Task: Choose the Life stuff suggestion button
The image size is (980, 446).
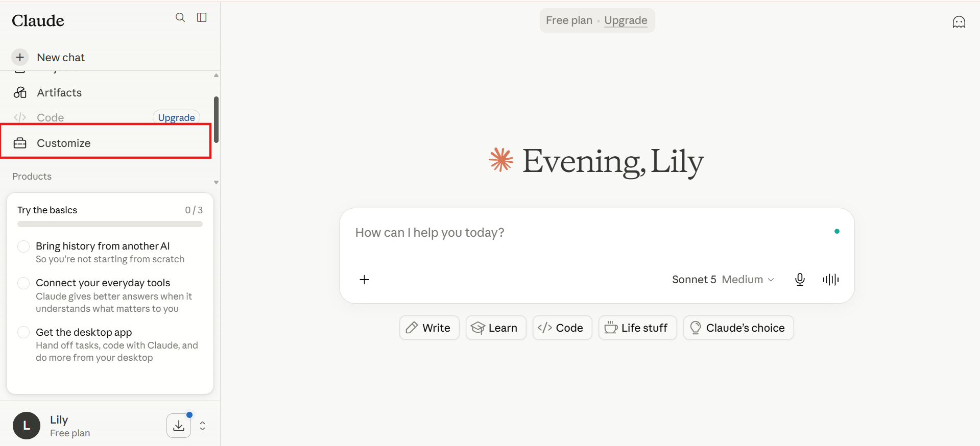Action: coord(637,328)
